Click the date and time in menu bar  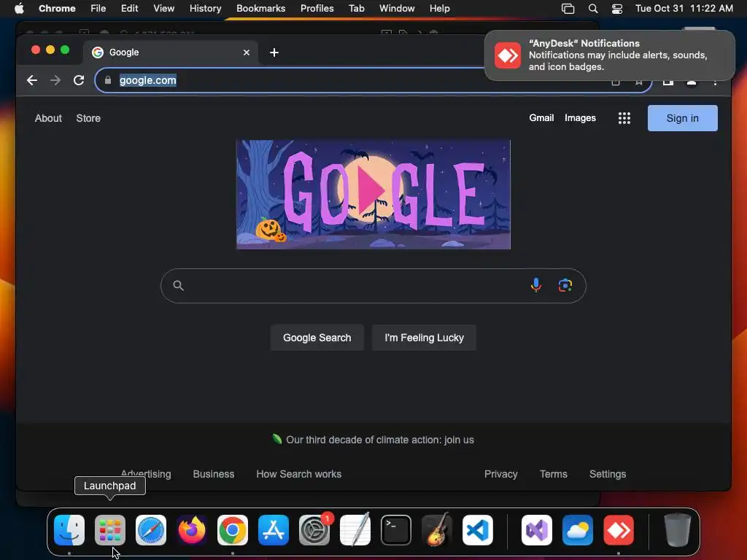click(x=684, y=8)
